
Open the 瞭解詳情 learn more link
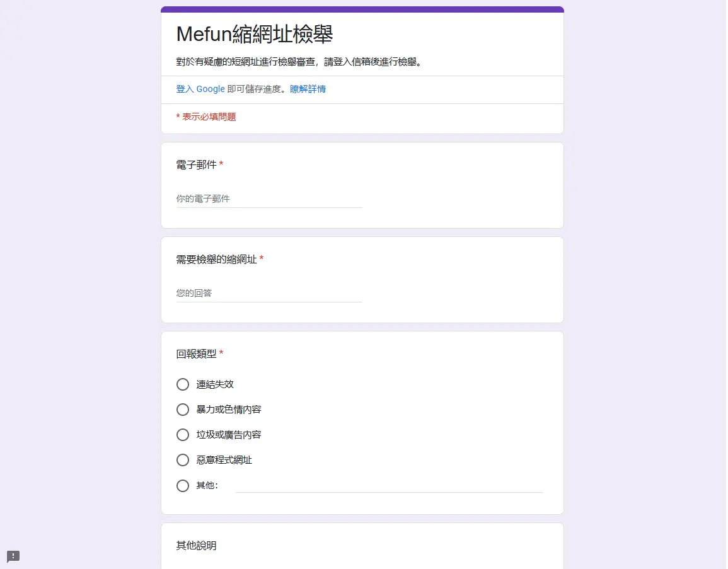tap(308, 89)
